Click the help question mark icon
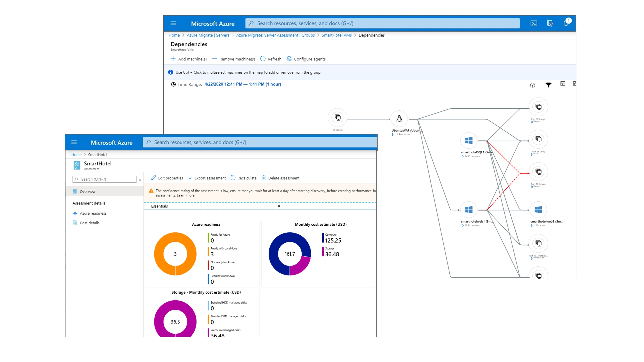The height and width of the screenshot is (362, 644). 532,85
